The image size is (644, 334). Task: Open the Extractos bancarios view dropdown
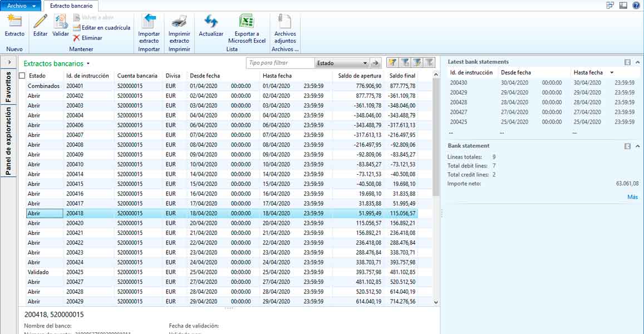click(88, 64)
